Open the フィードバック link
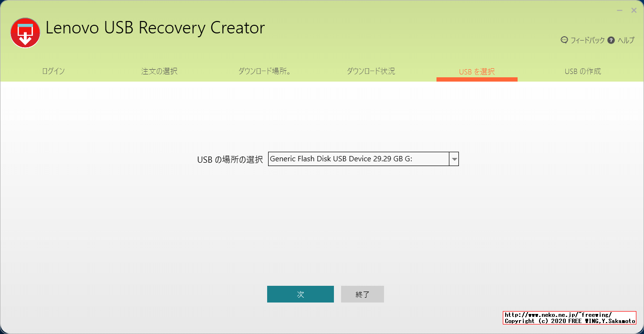The image size is (644, 334). [587, 41]
